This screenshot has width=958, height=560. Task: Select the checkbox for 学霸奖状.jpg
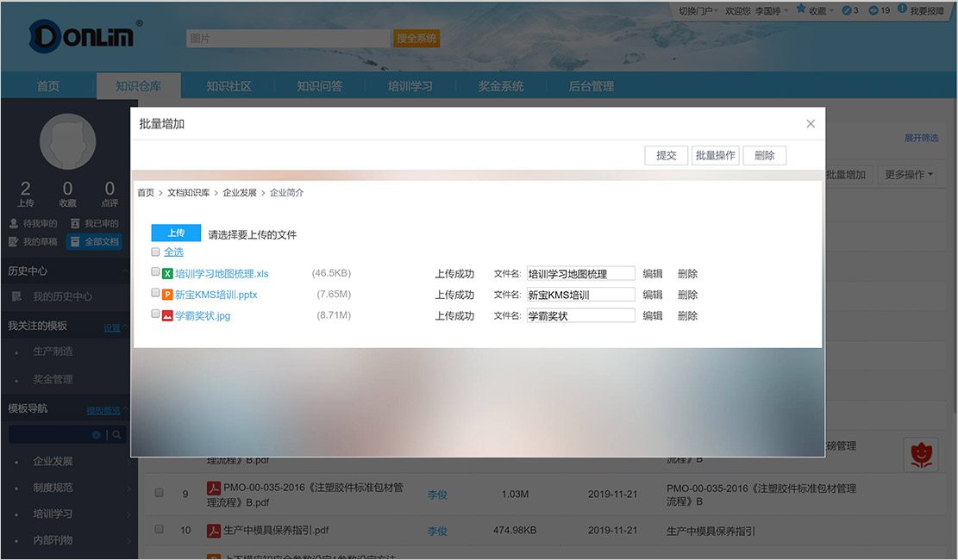tap(155, 314)
